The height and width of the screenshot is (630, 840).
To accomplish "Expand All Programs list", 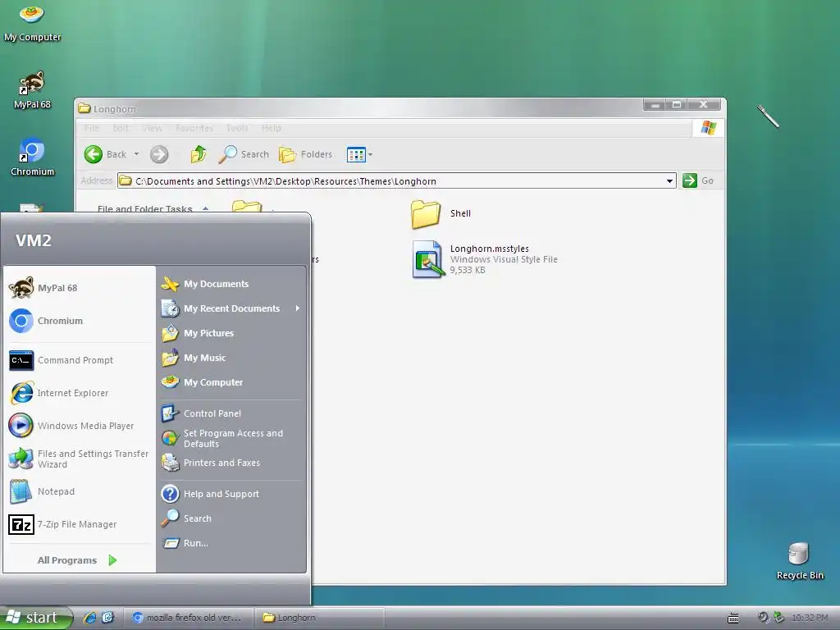I will coord(78,560).
